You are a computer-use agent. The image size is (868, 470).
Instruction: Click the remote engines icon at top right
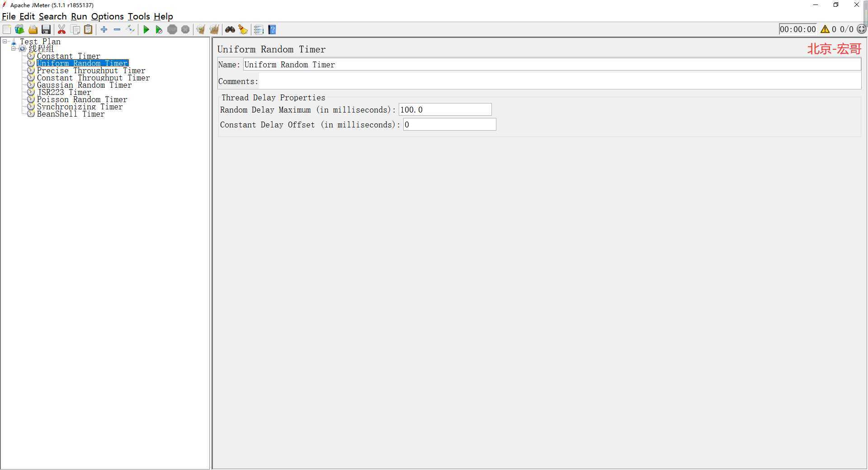862,29
